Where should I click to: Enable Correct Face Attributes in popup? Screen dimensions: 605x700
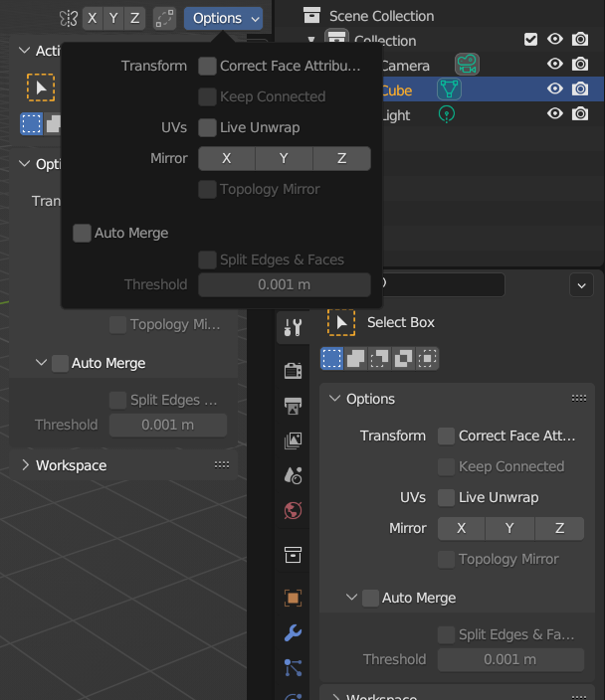click(x=207, y=66)
